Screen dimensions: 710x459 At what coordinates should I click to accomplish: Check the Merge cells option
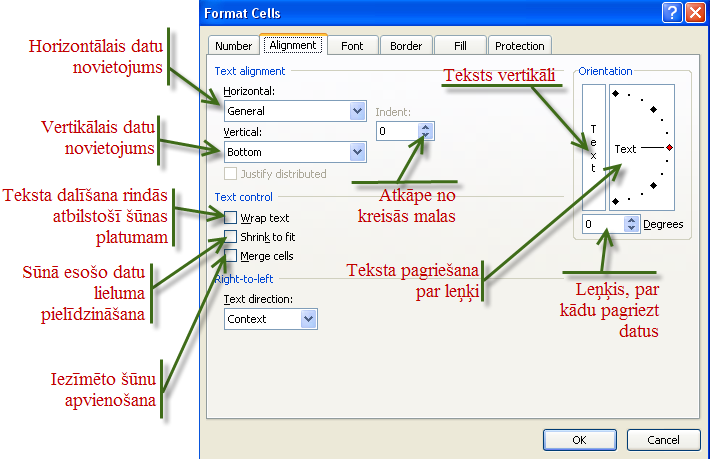[231, 256]
